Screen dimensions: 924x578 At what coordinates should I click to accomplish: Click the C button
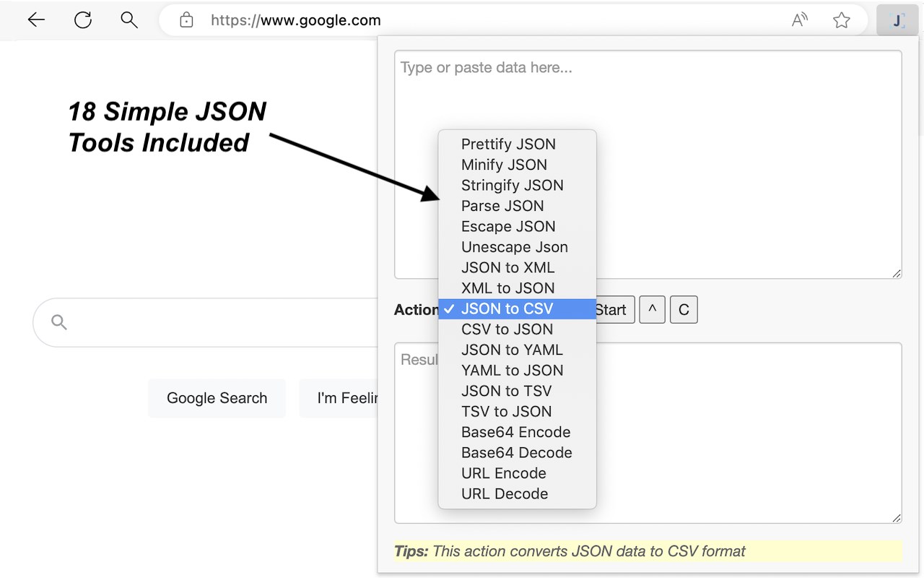684,310
